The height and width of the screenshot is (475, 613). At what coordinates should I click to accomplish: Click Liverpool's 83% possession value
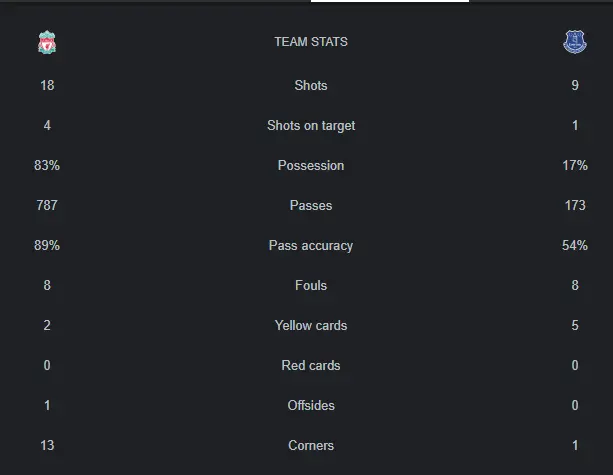[47, 166]
